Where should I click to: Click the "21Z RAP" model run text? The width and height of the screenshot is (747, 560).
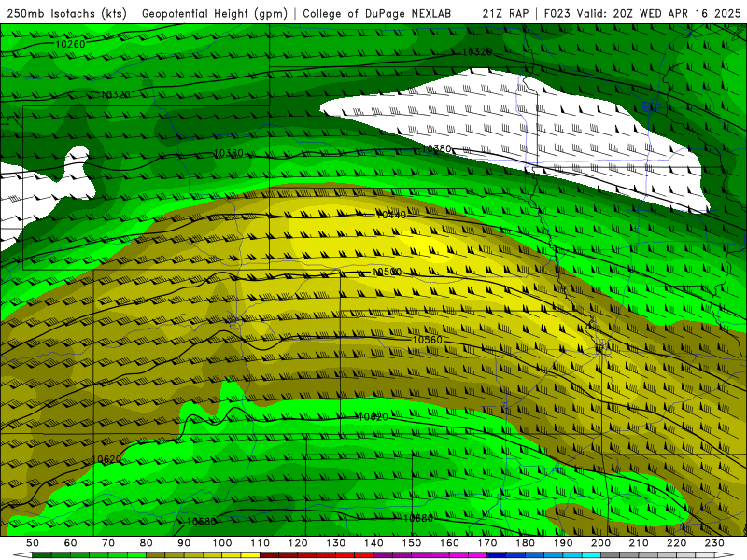point(505,13)
